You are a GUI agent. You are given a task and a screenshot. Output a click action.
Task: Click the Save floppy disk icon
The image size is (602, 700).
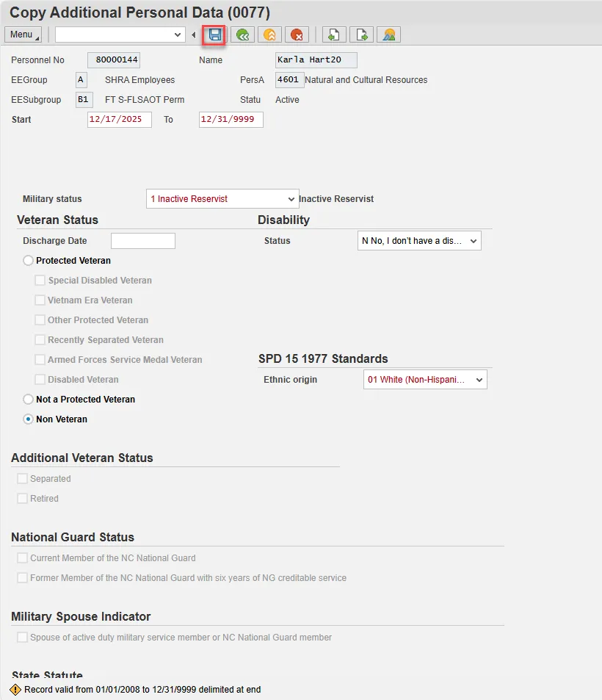point(214,35)
